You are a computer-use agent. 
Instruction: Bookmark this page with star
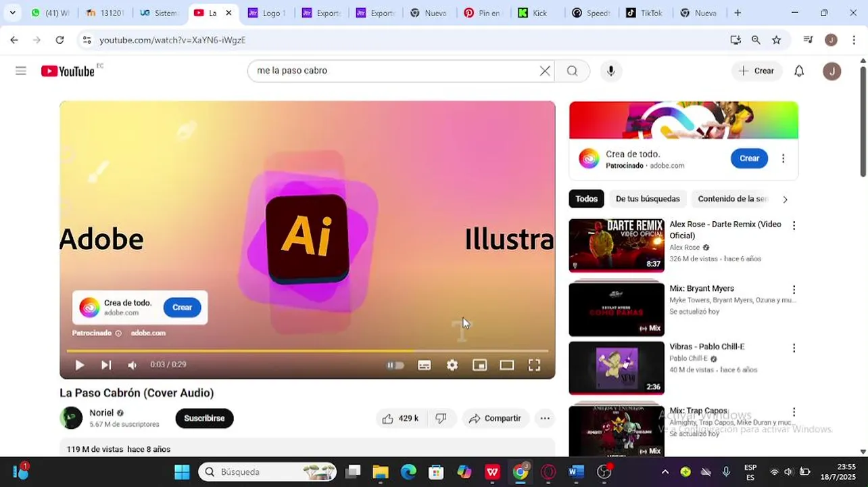(776, 40)
